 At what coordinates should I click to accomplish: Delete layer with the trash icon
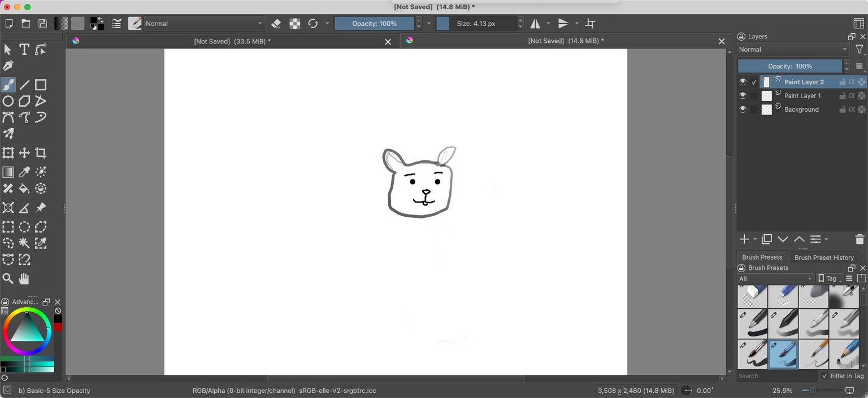[x=860, y=239]
